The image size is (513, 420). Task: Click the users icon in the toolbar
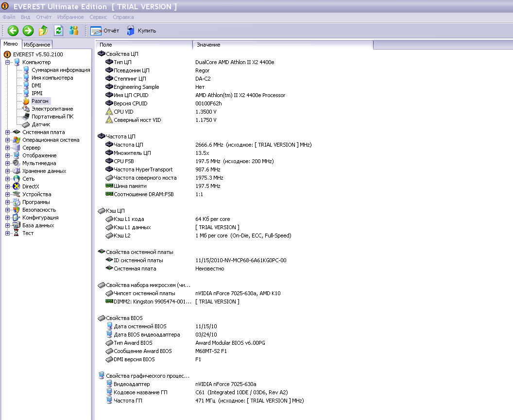pos(74,31)
